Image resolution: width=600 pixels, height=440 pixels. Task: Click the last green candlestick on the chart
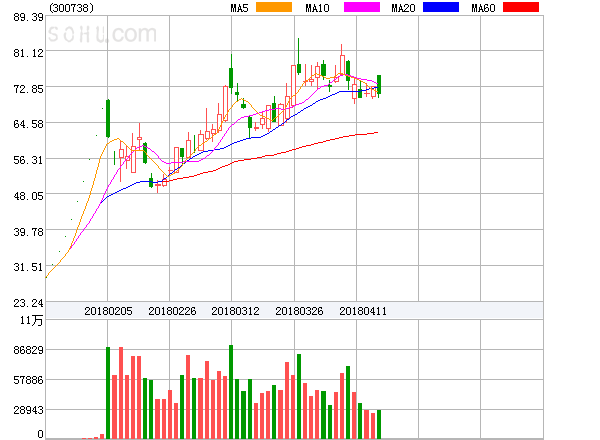point(379,86)
